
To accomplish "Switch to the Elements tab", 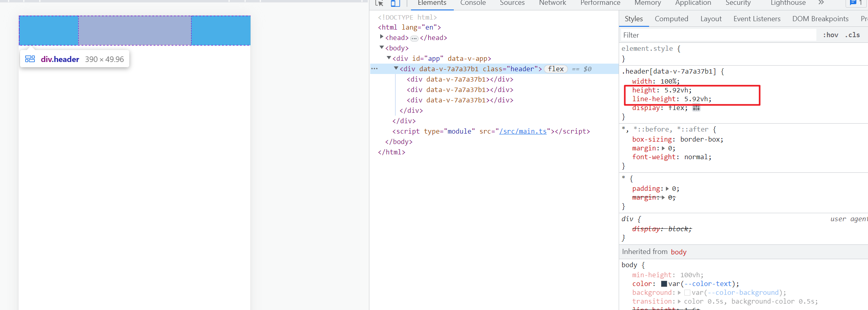I will tap(432, 3).
